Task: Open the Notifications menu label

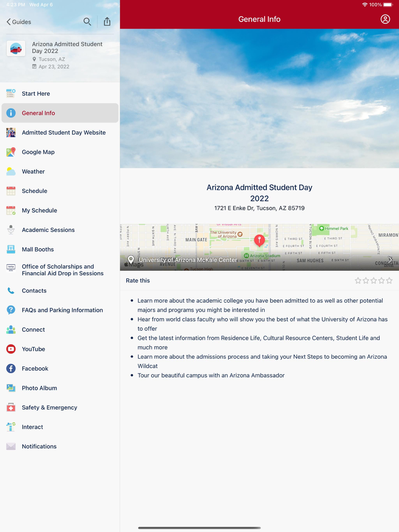Action: pyautogui.click(x=39, y=447)
